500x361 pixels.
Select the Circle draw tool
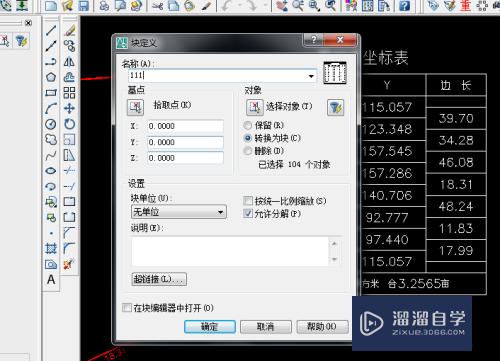click(51, 124)
